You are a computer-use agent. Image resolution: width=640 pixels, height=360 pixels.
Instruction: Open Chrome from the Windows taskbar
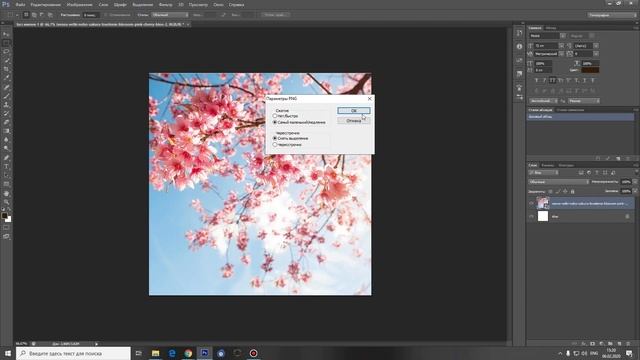pos(188,353)
